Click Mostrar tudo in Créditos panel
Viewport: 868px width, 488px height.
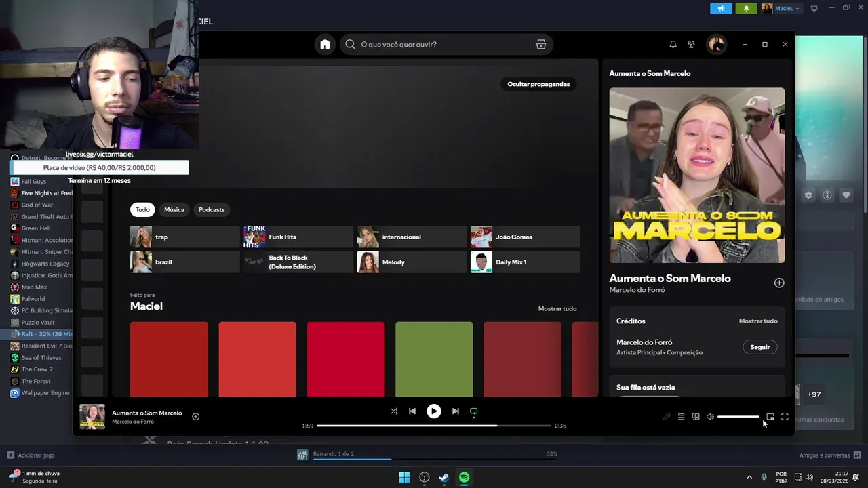coord(758,321)
